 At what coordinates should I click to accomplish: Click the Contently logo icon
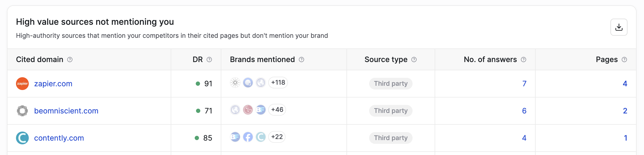pos(22,138)
